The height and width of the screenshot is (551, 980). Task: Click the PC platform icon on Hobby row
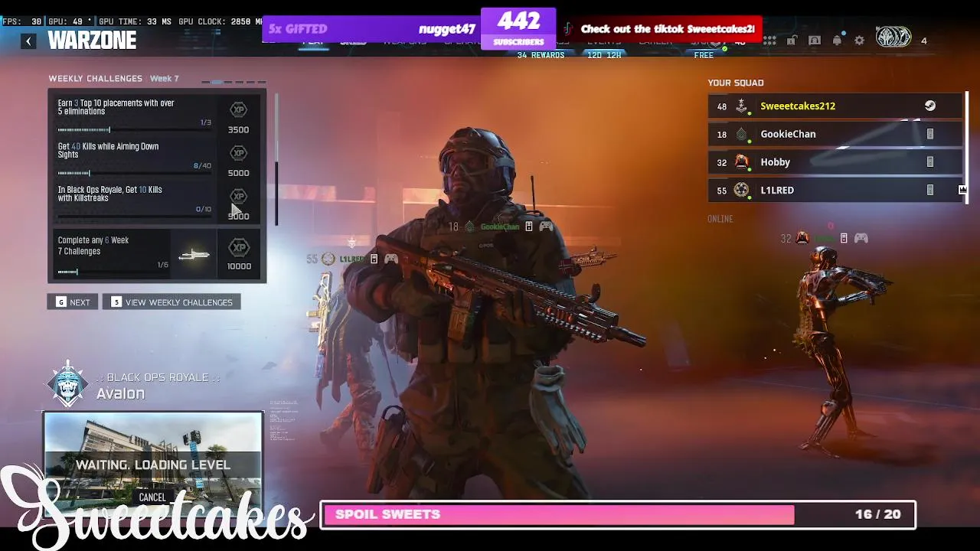[930, 161]
